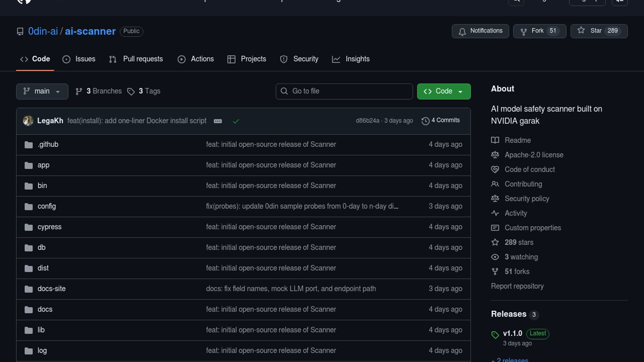The width and height of the screenshot is (644, 362).
Task: Click LegaKh's avatar thumbnail
Action: pyautogui.click(x=28, y=121)
